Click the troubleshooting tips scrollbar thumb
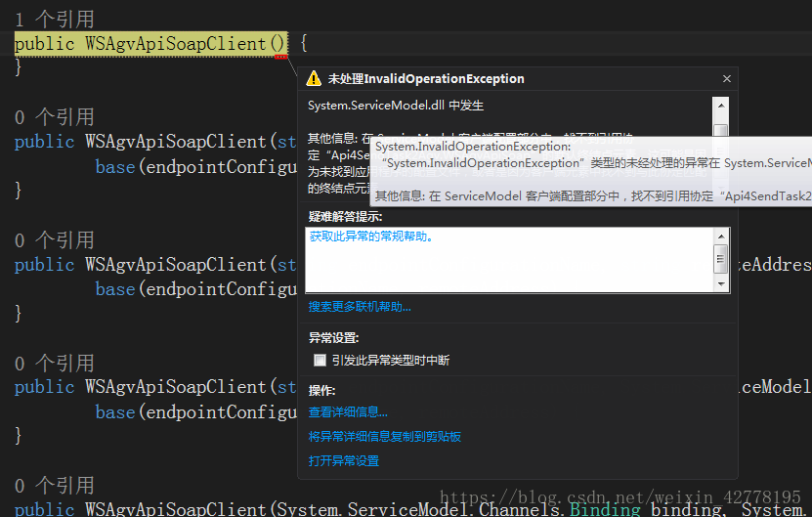The height and width of the screenshot is (517, 812). coord(721,258)
